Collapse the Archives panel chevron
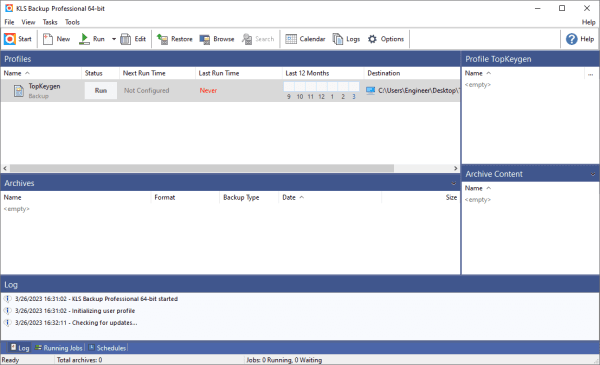This screenshot has width=600, height=365. click(453, 183)
